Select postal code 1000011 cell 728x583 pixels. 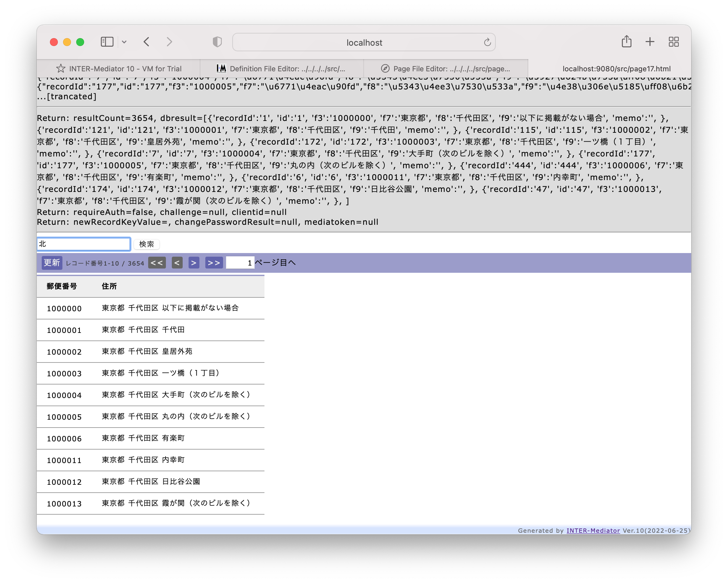[64, 460]
